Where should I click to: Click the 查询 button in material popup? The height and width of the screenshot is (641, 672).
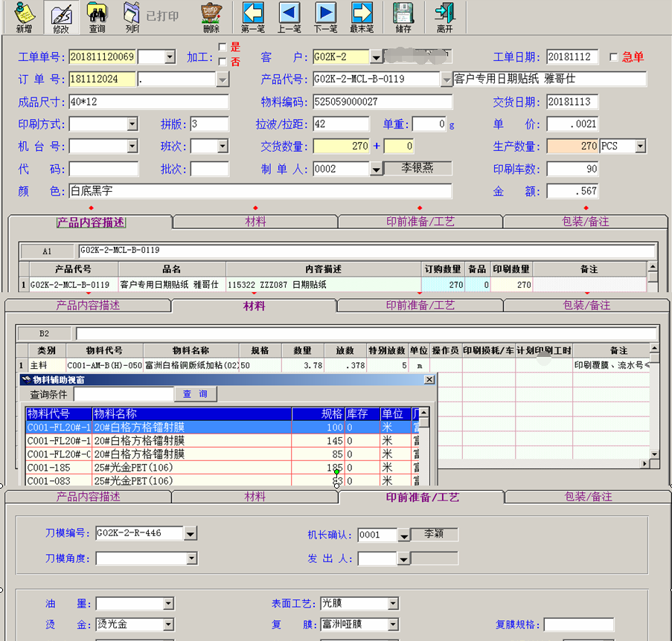[196, 394]
